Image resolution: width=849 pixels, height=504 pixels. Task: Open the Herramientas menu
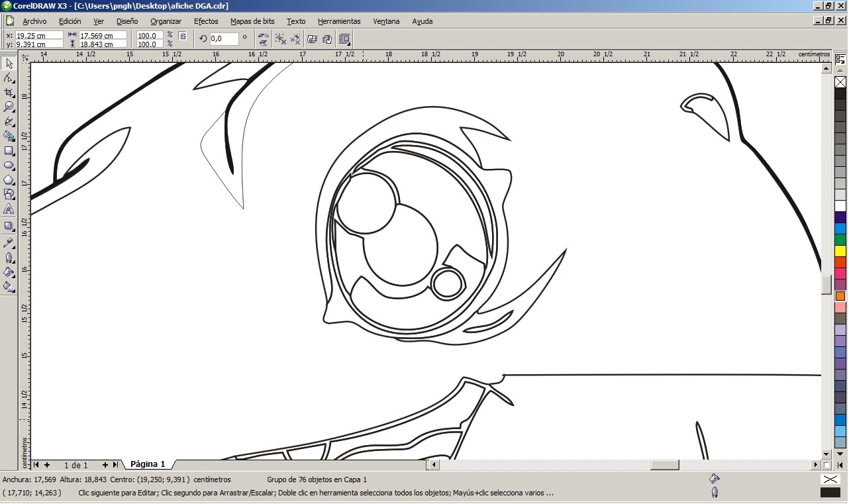coord(339,21)
